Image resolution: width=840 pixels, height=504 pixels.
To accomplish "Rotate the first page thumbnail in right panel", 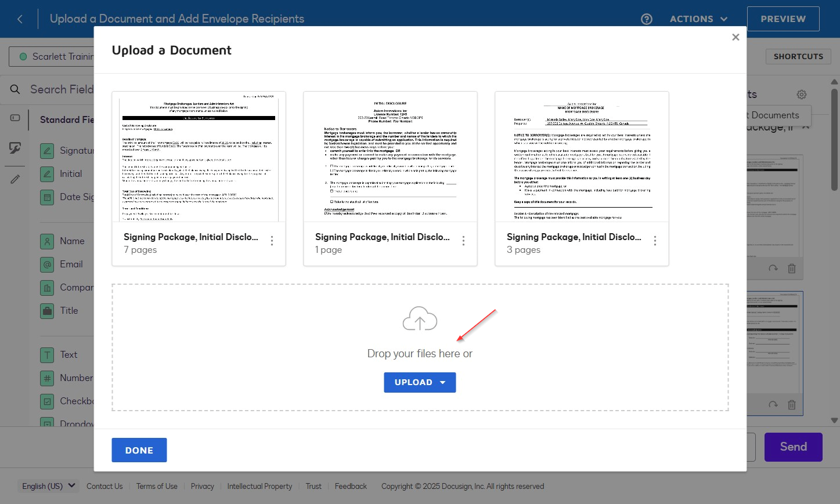I will coord(773,269).
